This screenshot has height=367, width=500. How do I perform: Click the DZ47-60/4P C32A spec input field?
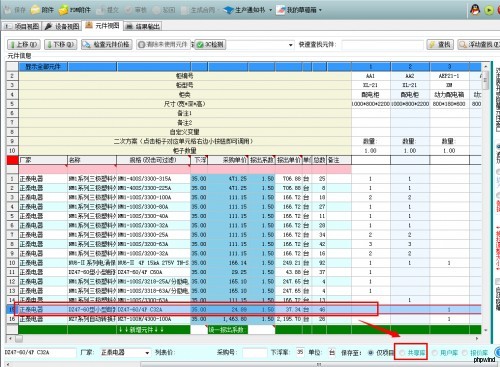tap(40, 352)
